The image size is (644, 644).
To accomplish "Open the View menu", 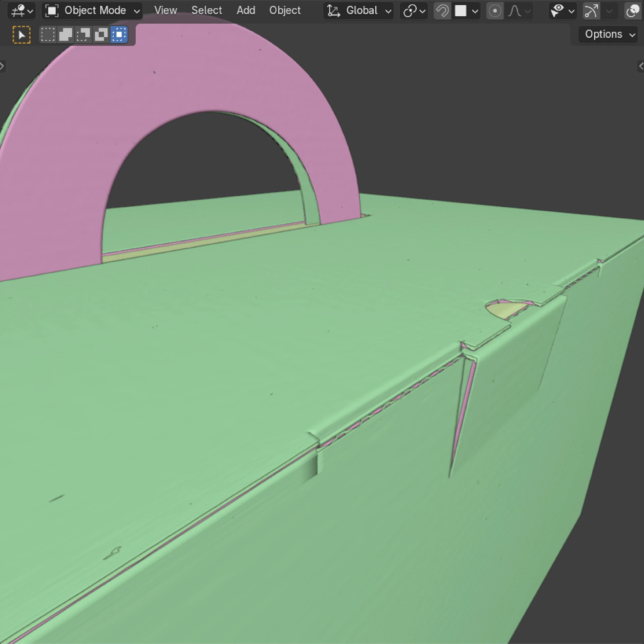I will 165,11.
